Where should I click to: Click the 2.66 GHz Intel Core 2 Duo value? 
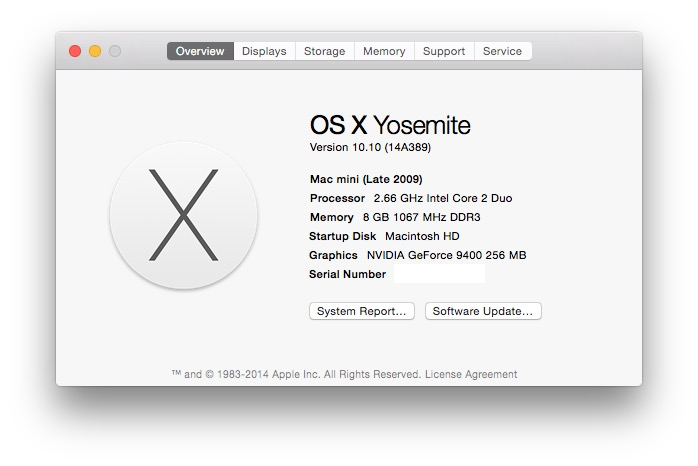(443, 198)
